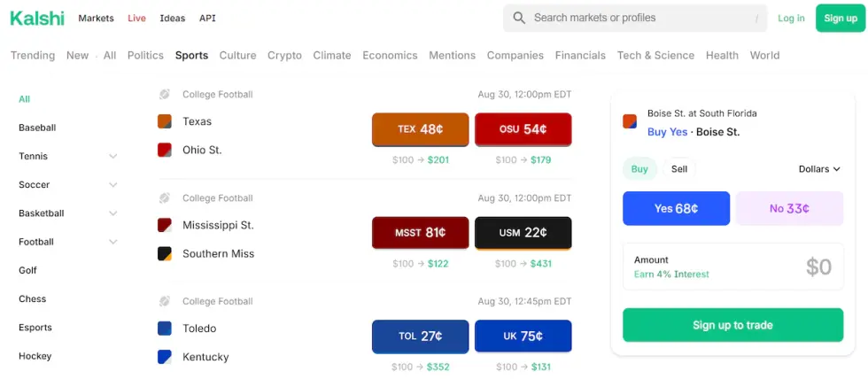Click the Ohio St. team logo icon

(x=165, y=150)
